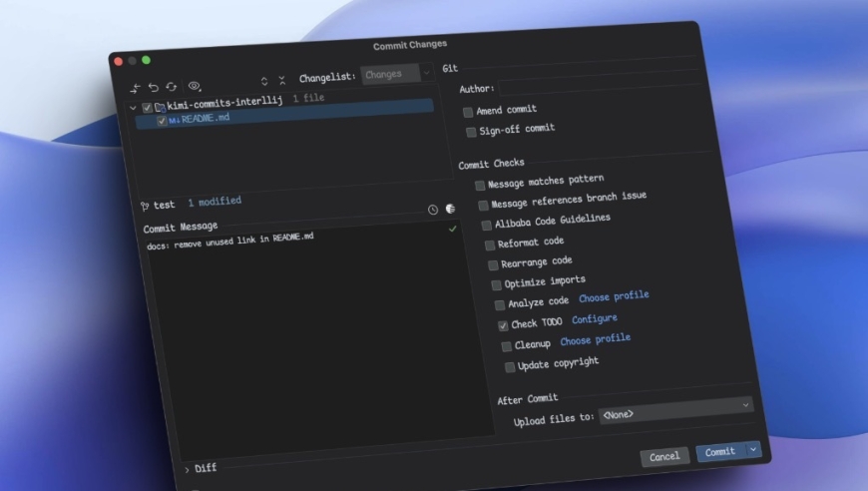
Task: Click the branch icon beside test
Action: [x=145, y=207]
